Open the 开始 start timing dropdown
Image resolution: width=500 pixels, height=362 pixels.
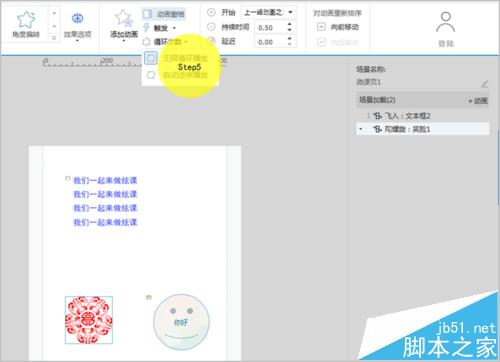pos(268,13)
